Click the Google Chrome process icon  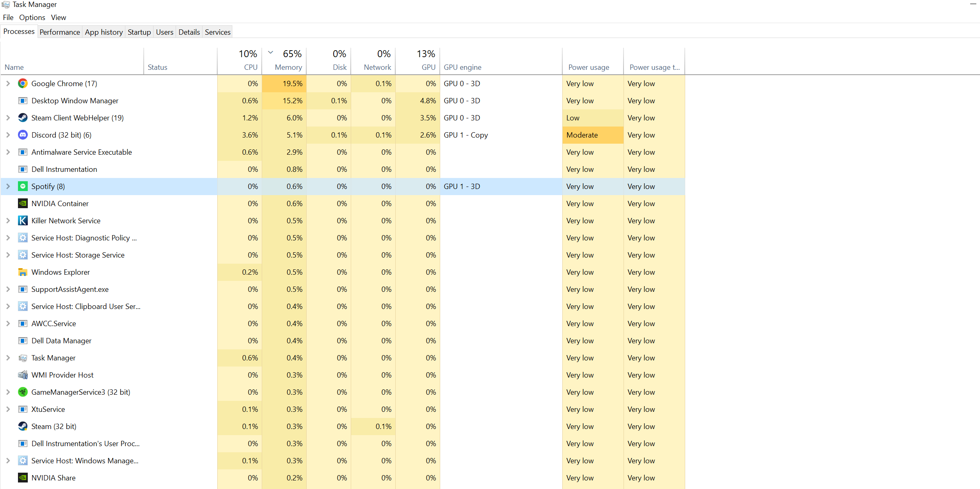pyautogui.click(x=23, y=84)
